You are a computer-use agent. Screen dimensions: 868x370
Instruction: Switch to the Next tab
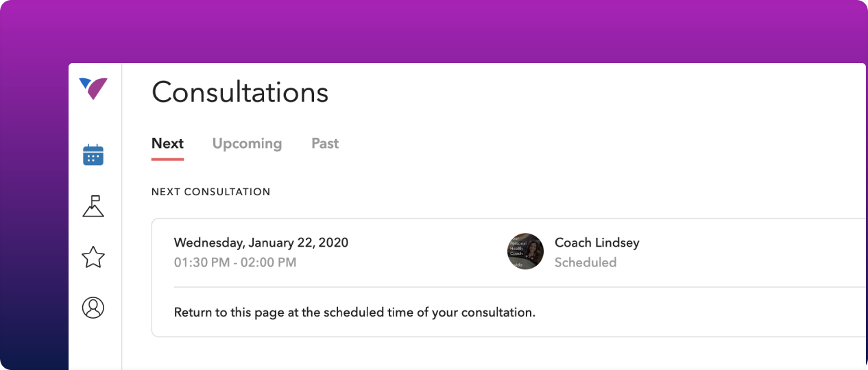pos(167,143)
